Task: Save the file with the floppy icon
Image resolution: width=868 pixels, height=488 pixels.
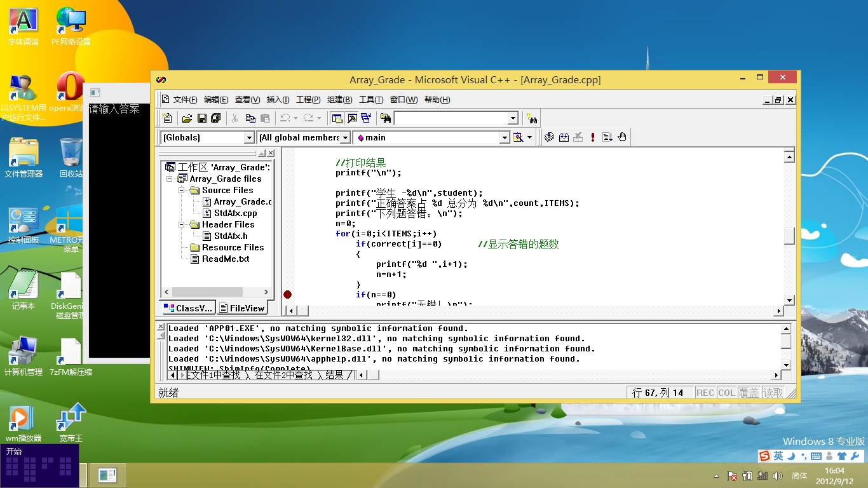Action: [202, 118]
